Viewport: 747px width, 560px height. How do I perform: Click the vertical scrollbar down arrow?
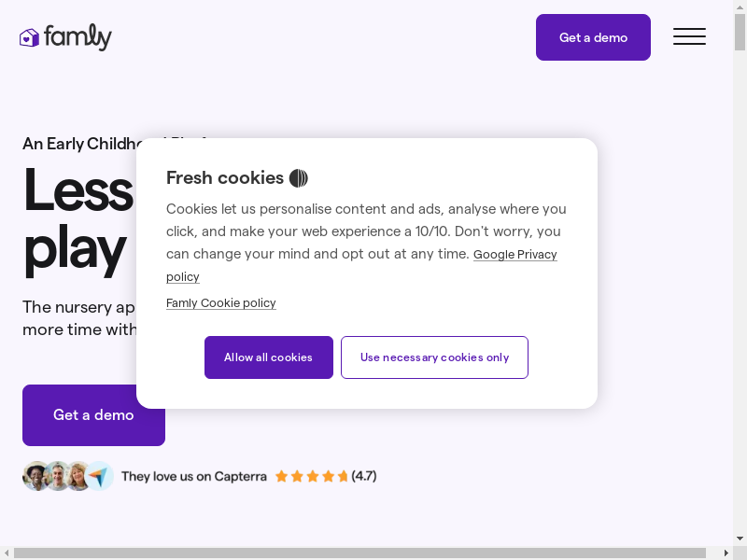[x=740, y=539]
